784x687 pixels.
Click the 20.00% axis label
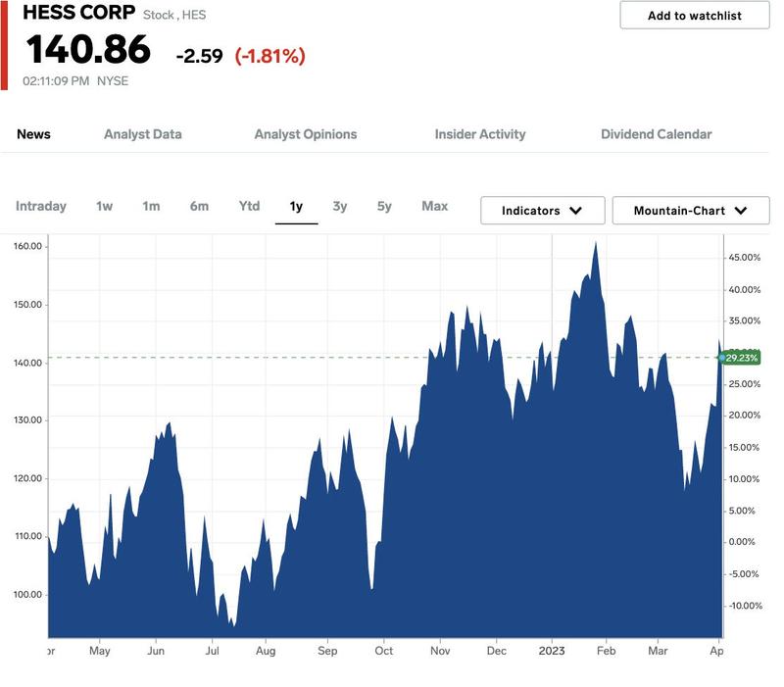click(x=744, y=415)
